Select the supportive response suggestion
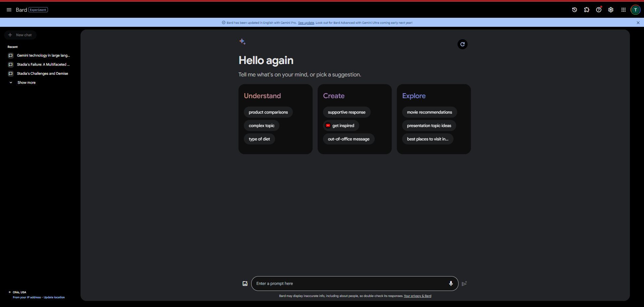Screen dimensions: 644x307 pos(346,112)
